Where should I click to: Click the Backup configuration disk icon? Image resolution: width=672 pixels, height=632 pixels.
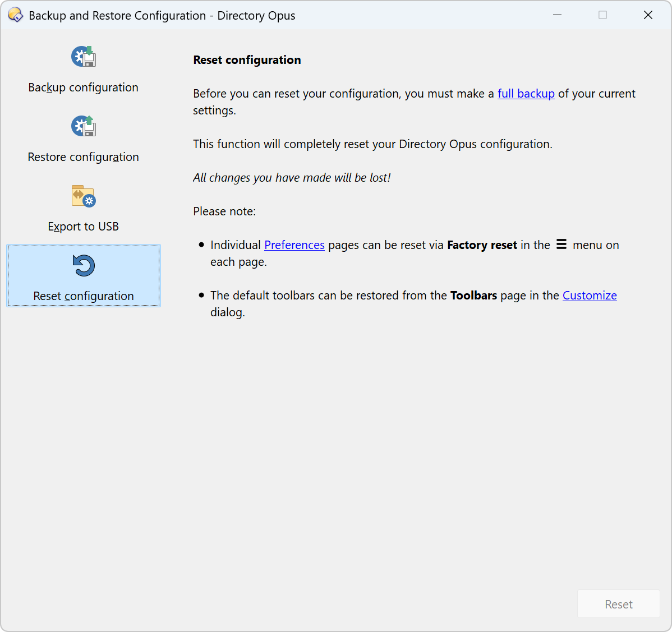[84, 57]
